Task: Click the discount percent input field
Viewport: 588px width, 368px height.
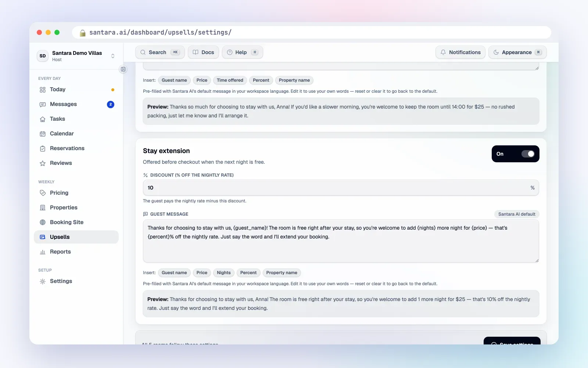Action: 341,188
